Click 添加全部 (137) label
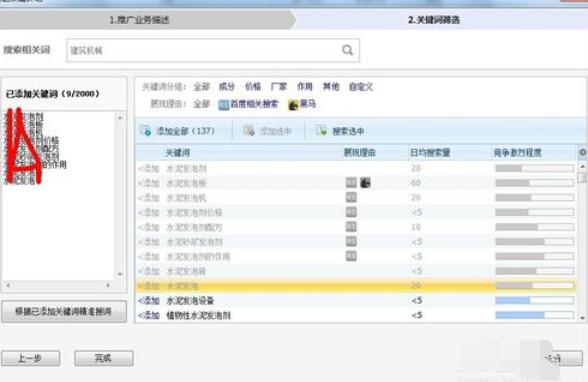The width and height of the screenshot is (588, 382). pos(185,131)
